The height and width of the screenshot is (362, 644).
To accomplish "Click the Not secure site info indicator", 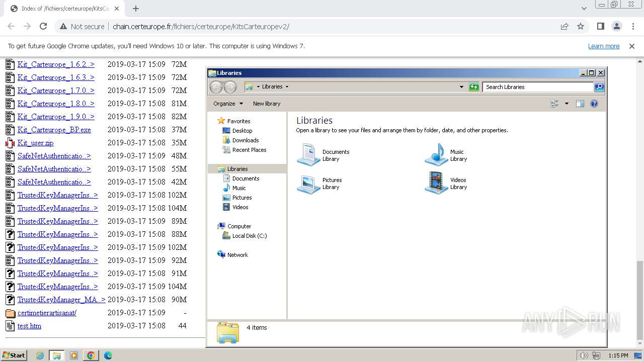I will click(82, 27).
